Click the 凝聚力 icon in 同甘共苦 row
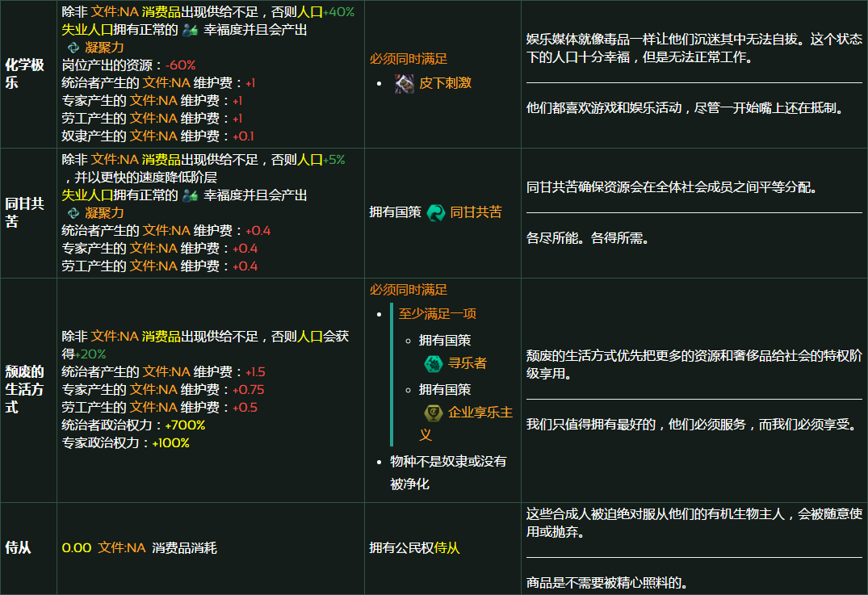 [73, 213]
